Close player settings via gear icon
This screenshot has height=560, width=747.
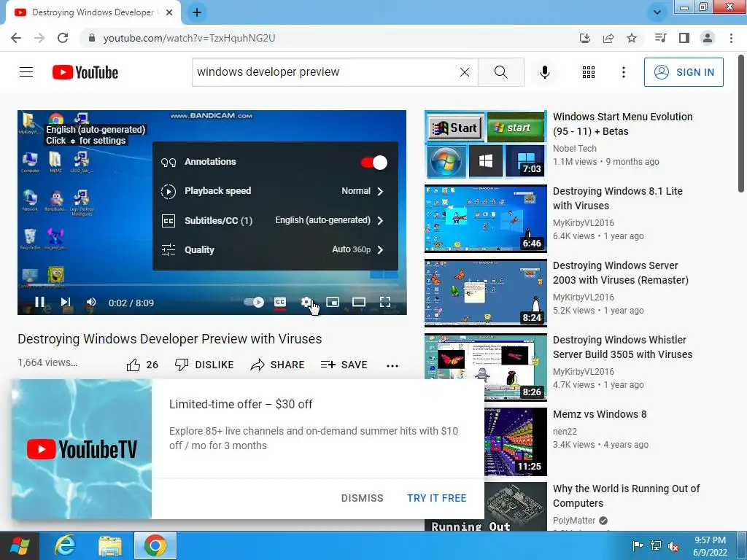click(x=306, y=302)
